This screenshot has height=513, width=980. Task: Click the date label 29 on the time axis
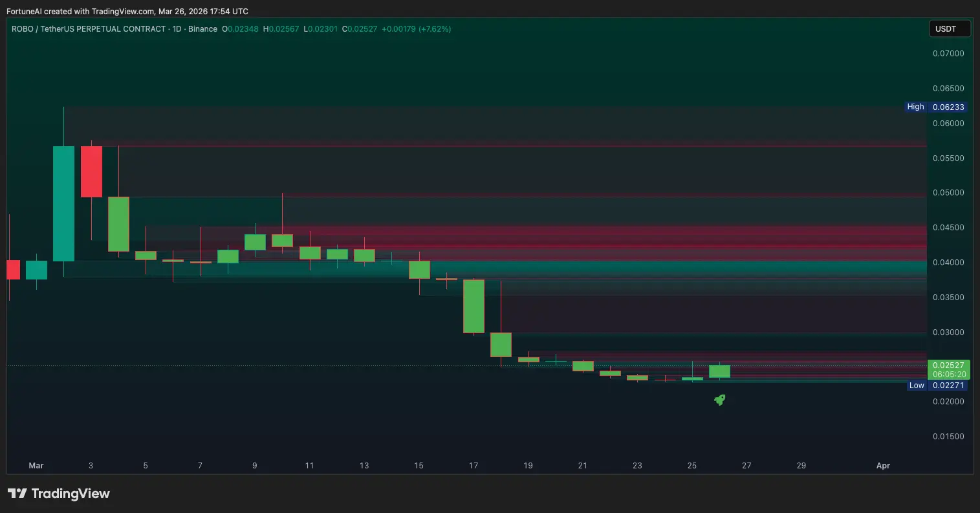click(801, 466)
